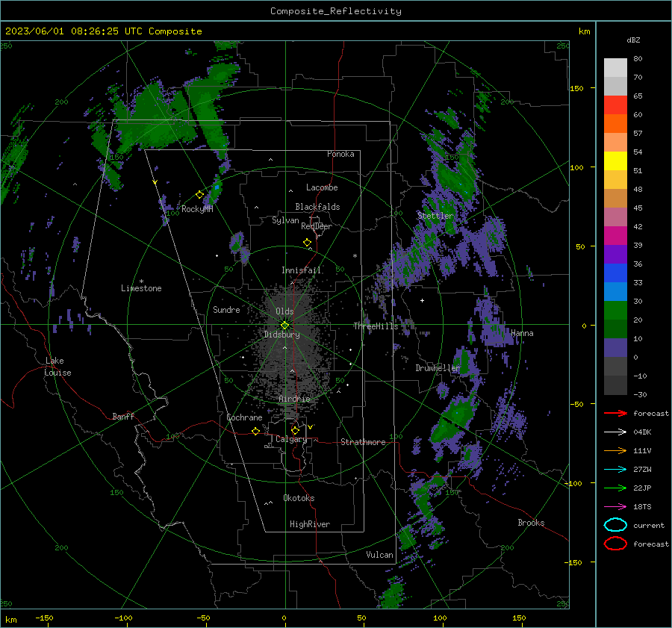Screen dimensions: 672x628
Task: Click the Airdrie city label
Action: coord(294,399)
